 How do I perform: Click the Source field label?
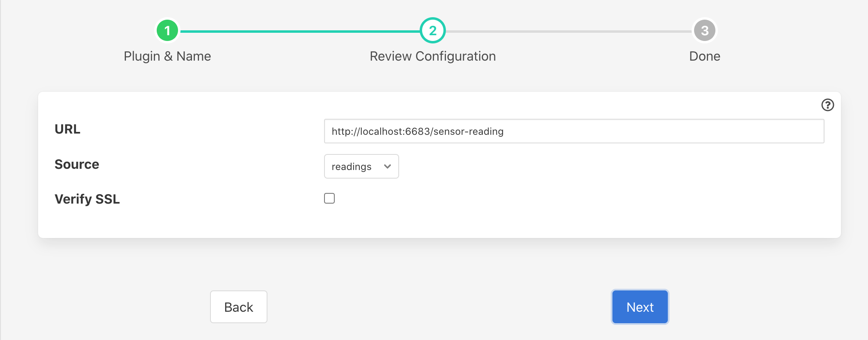[77, 164]
